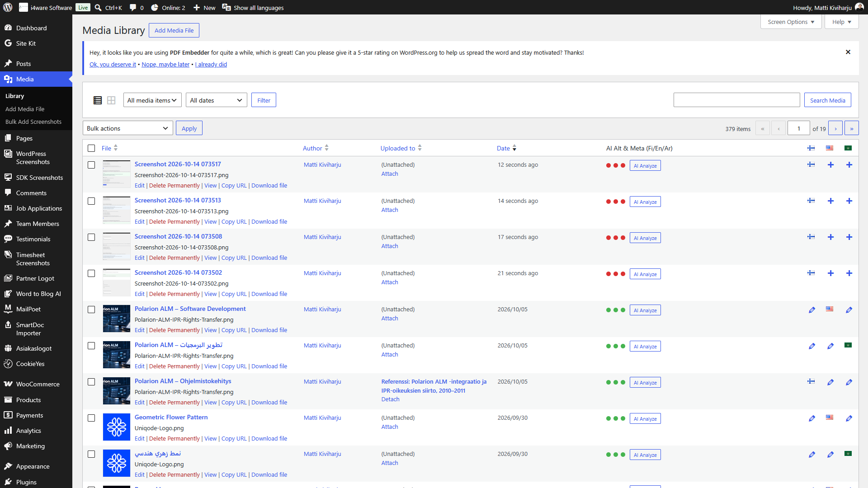This screenshot has height=488, width=868.
Task: Open the All media items dropdown
Action: click(152, 100)
